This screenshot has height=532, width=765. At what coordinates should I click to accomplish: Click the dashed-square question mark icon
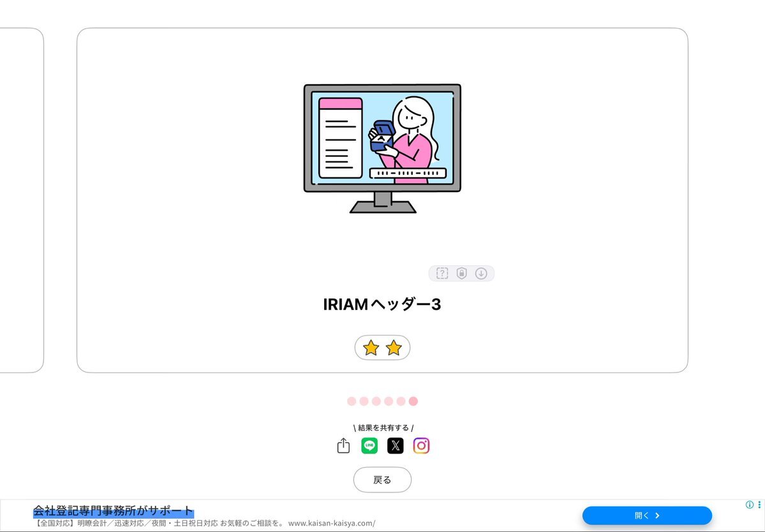pos(442,273)
